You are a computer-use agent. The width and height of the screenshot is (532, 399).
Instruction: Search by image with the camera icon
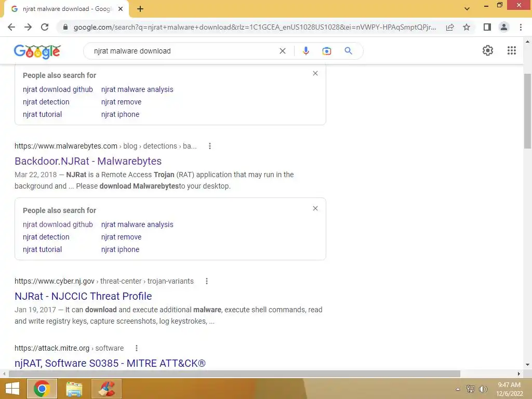point(327,51)
